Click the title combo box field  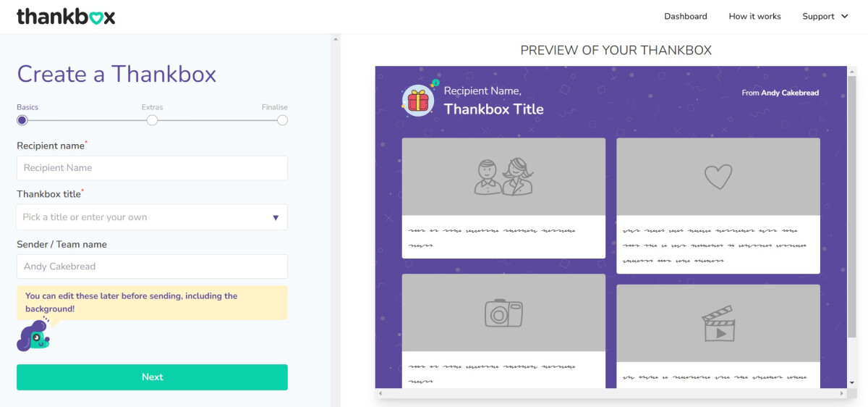(145, 217)
